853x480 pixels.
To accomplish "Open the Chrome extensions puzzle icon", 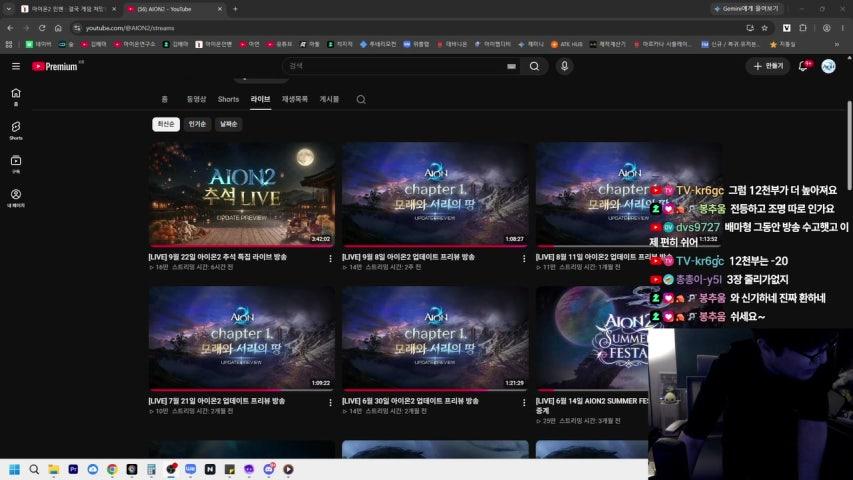I will [x=803, y=28].
